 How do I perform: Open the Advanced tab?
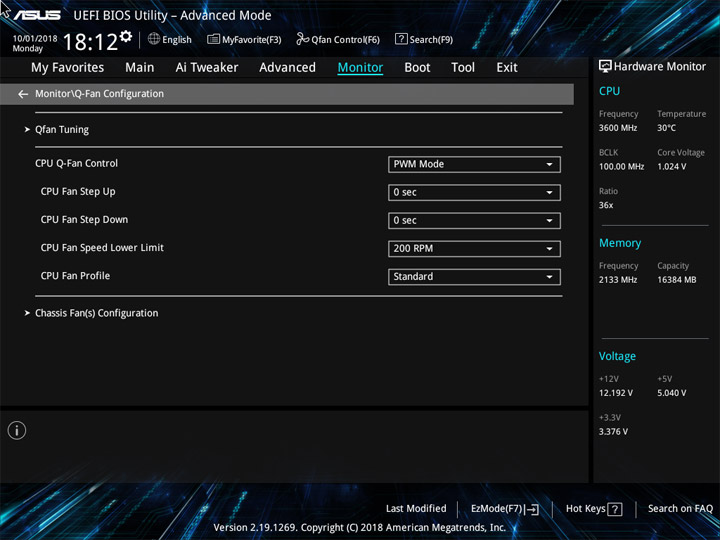pos(287,68)
